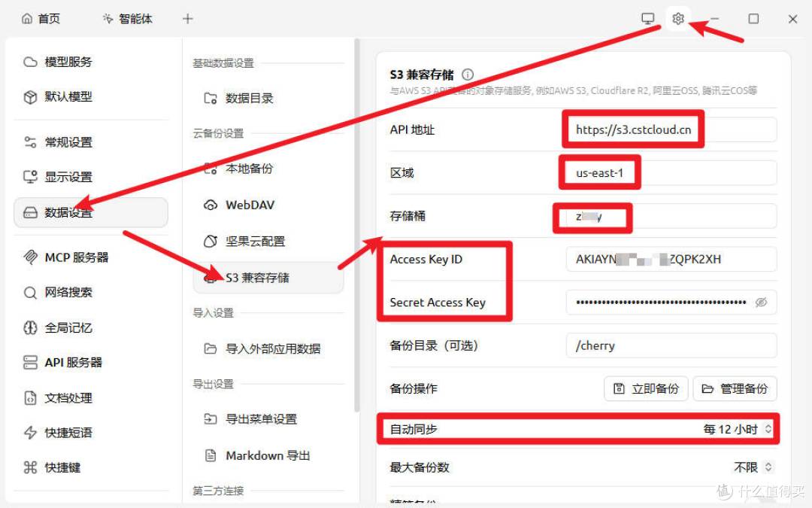812x508 pixels.
Task: Switch to the 智能体 tab
Action: (127, 19)
